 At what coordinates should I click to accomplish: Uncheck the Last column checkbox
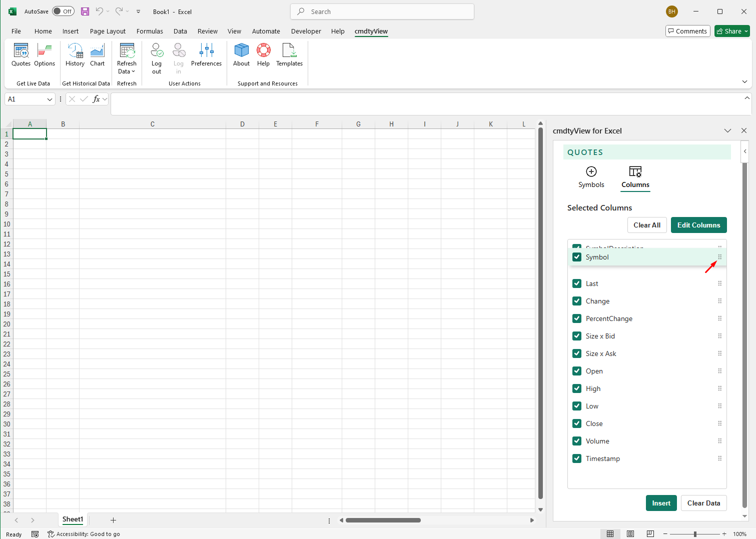[x=577, y=283]
